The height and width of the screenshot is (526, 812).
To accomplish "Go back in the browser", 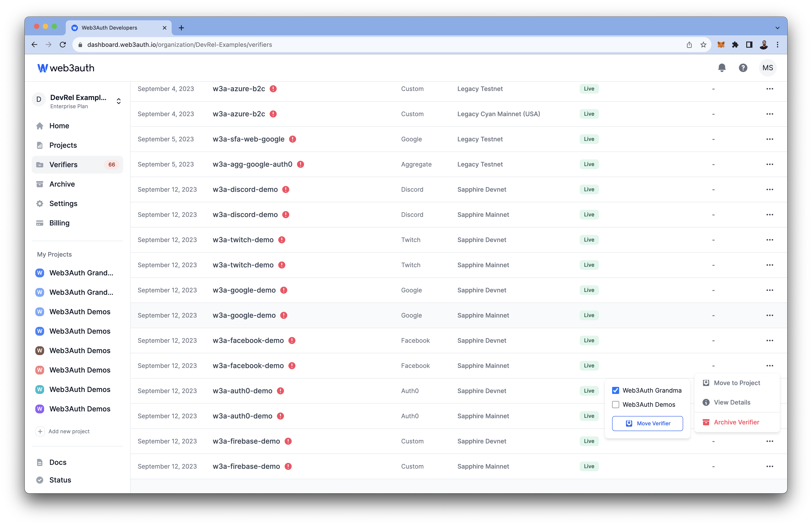I will point(34,45).
